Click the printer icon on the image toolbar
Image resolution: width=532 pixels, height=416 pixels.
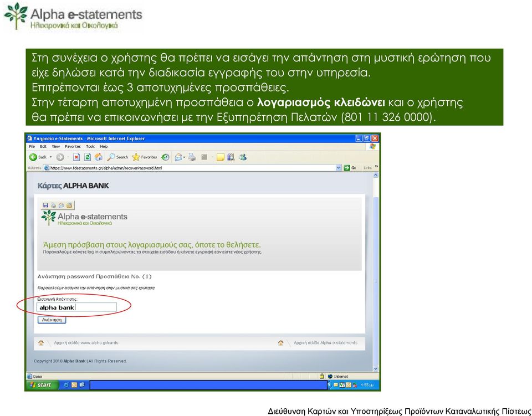tap(53, 205)
